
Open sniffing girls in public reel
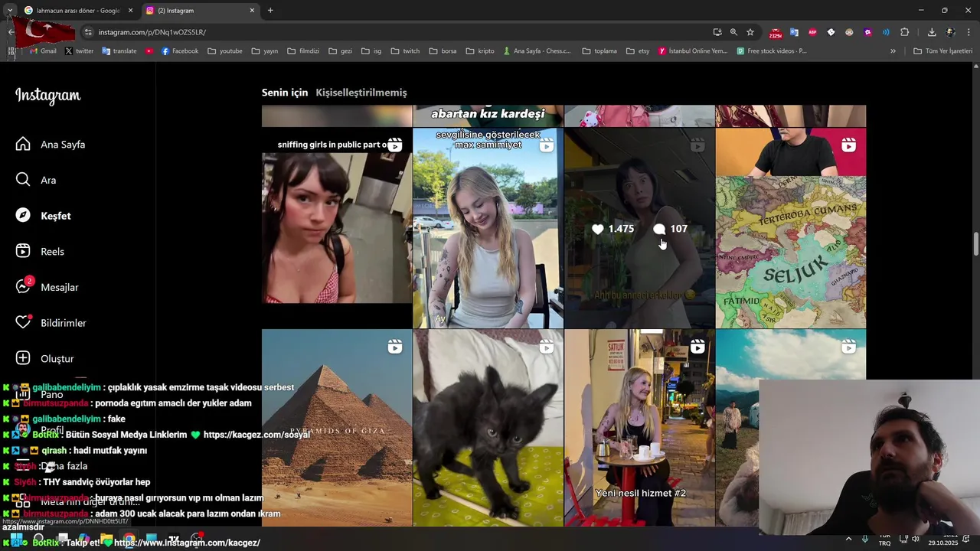pyautogui.click(x=337, y=228)
